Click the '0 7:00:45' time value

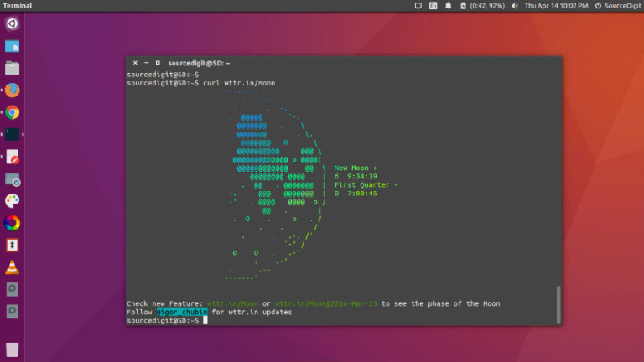tap(356, 194)
